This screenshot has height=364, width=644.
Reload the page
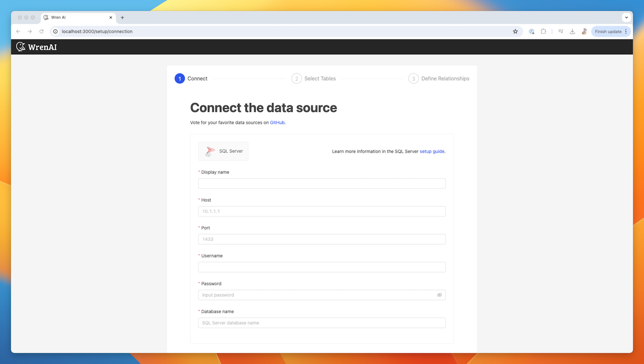[x=41, y=31]
